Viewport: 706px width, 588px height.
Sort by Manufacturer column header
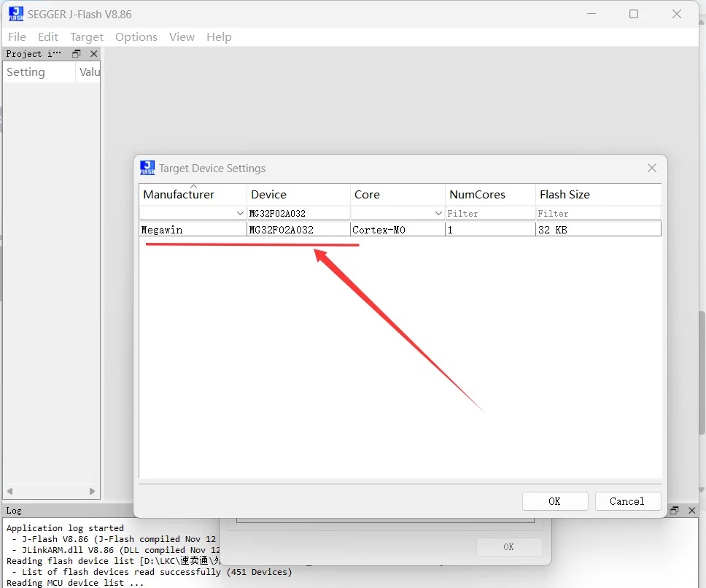point(193,195)
